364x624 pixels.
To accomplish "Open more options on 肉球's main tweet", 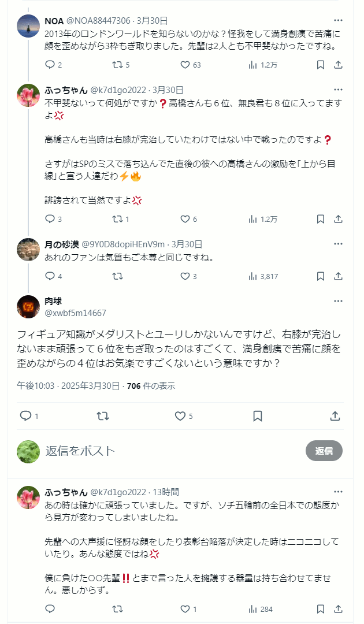I will [338, 301].
